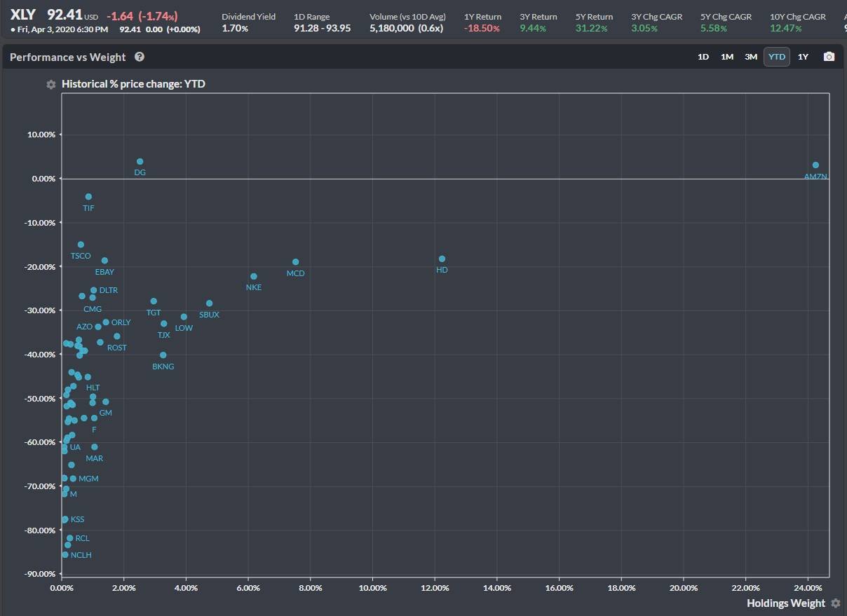The height and width of the screenshot is (616, 847).
Task: Click the EBAY data point
Action: coord(104,261)
